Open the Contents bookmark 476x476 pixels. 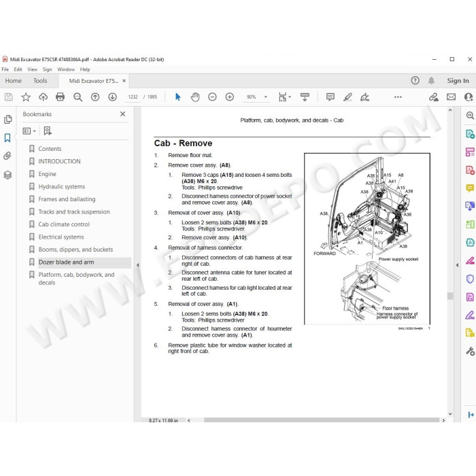click(50, 149)
